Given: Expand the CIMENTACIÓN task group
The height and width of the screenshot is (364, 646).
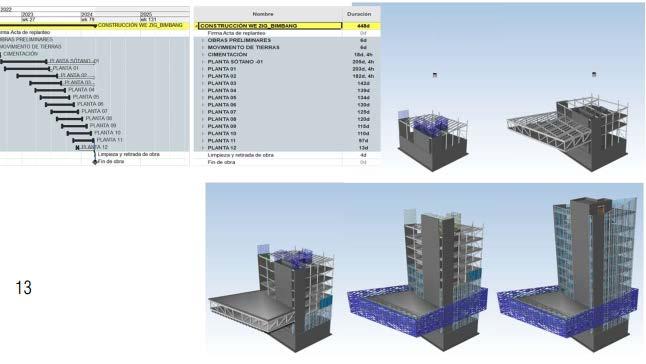Looking at the screenshot, I should point(203,55).
